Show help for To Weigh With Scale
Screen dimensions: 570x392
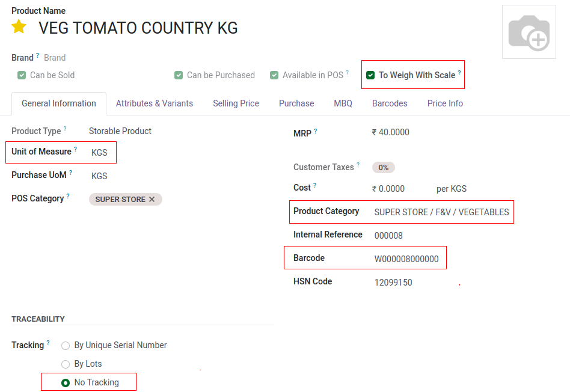pos(459,73)
